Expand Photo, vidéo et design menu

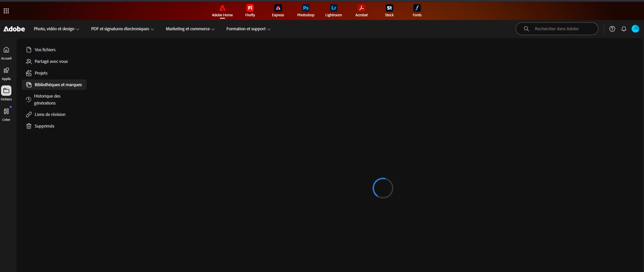click(56, 29)
